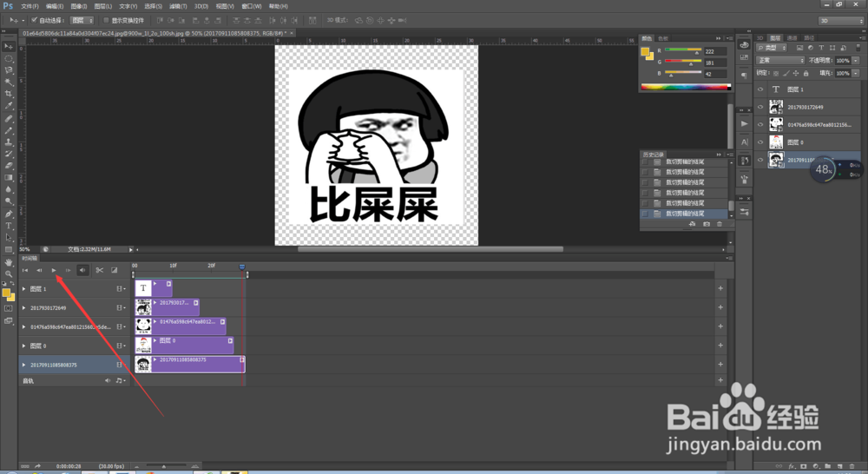Expand the 图层 1 timeline track
Screen dimensions: 868x474
[23, 288]
